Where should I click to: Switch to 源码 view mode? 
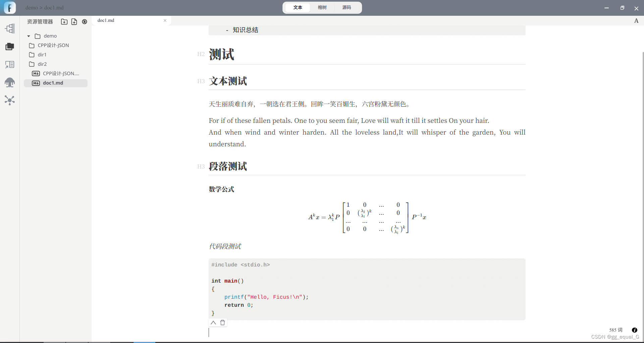346,7
